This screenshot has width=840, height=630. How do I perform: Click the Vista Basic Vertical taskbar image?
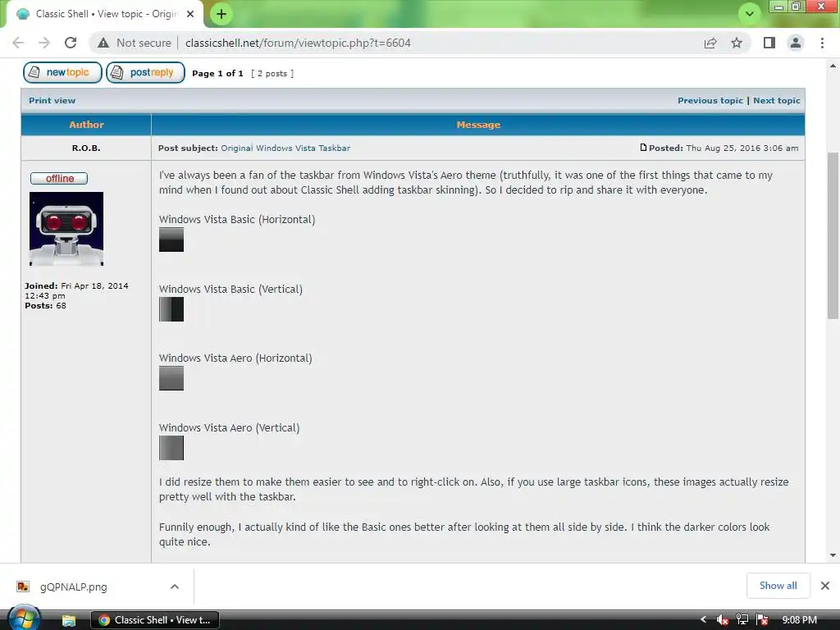[x=171, y=309]
